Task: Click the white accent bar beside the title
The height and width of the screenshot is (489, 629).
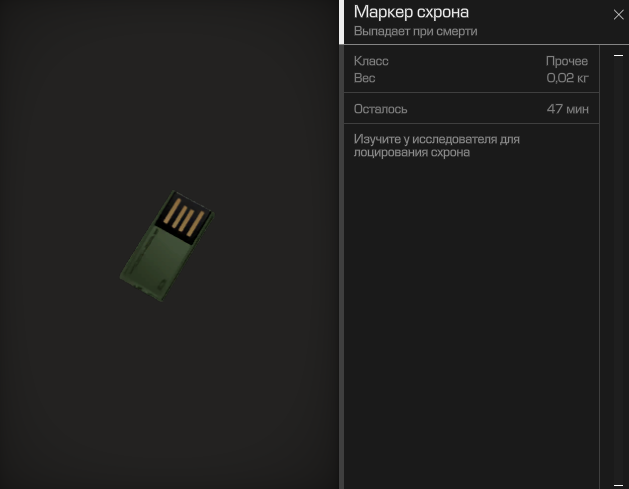Action: (x=344, y=21)
